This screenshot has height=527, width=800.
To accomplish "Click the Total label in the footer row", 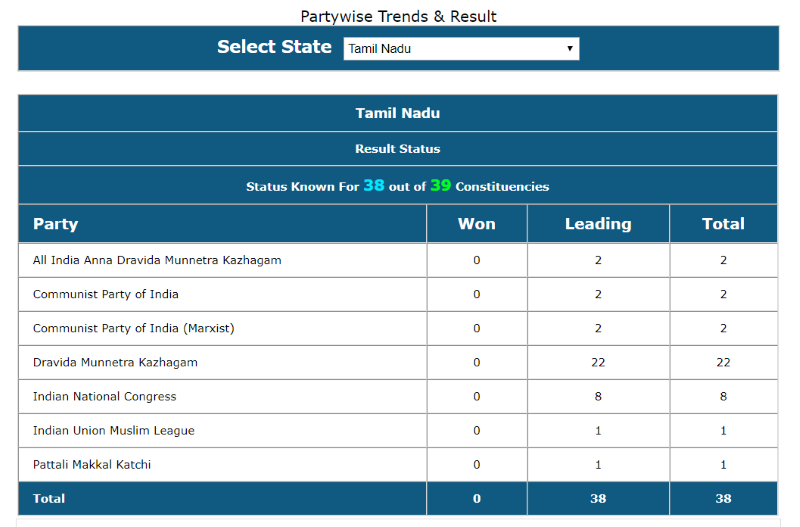I will click(x=49, y=498).
